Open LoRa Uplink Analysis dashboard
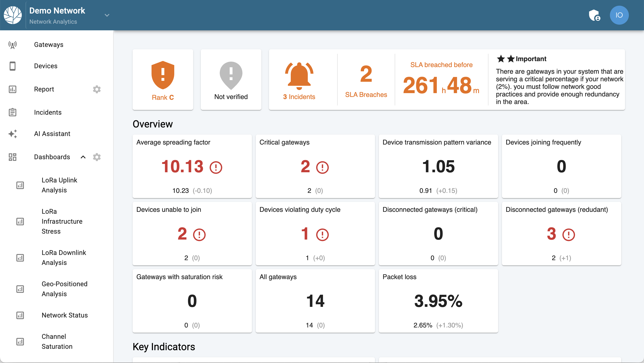The width and height of the screenshot is (644, 363). 59,185
